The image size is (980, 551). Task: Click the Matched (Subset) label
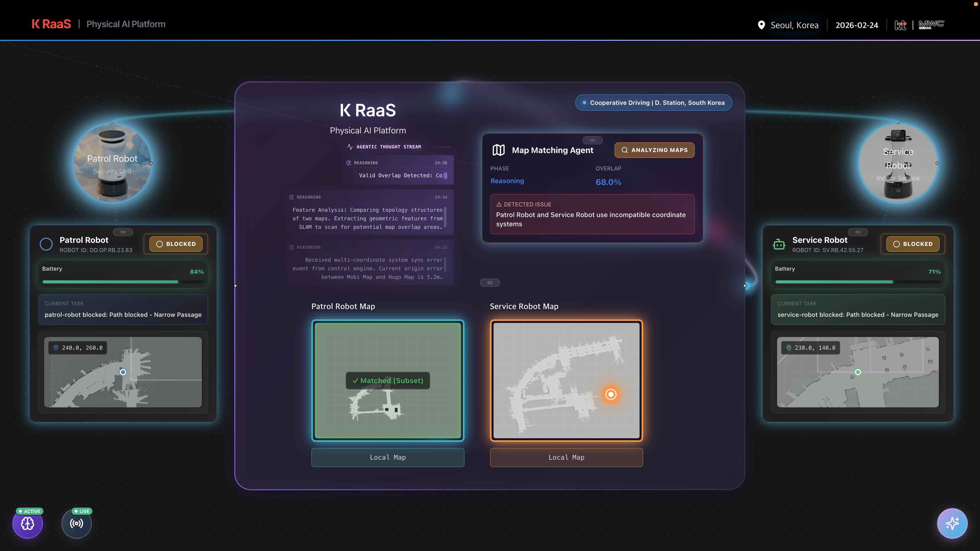pos(388,381)
